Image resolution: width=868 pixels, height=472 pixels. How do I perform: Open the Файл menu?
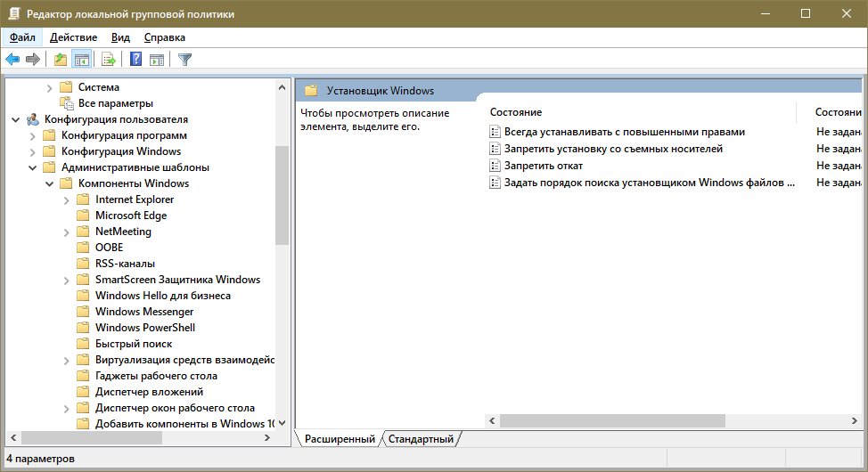point(22,37)
